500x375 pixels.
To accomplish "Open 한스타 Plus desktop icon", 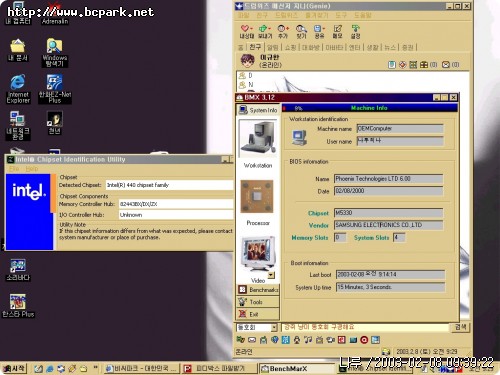I will click(18, 306).
